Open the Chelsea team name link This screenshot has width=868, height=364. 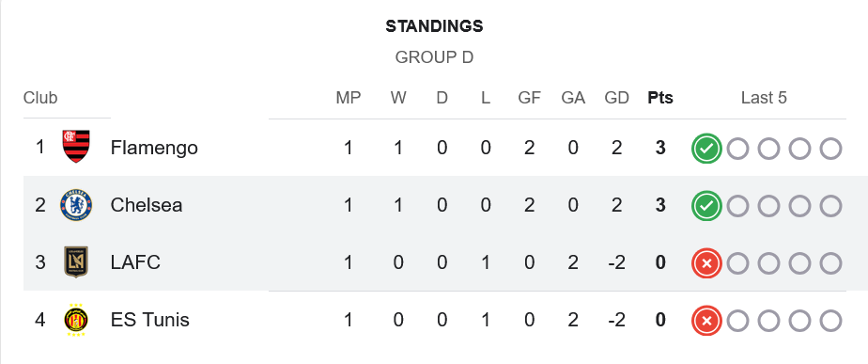(x=147, y=205)
